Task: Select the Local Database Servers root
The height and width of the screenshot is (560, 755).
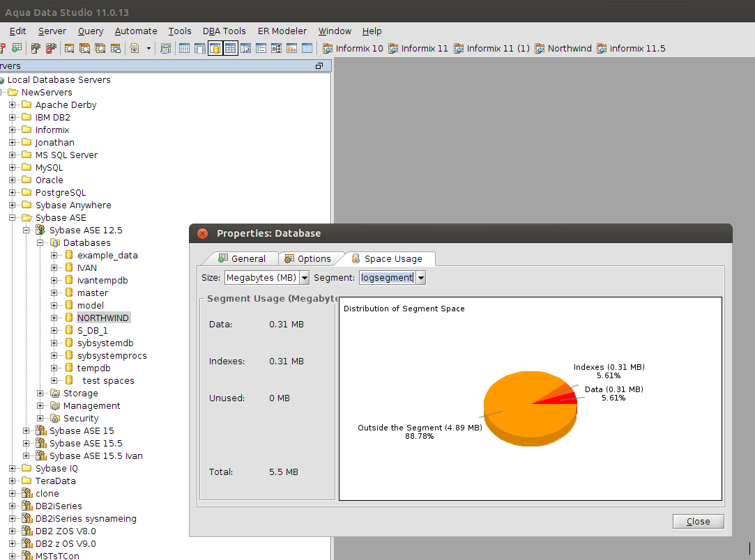Action: pos(59,80)
